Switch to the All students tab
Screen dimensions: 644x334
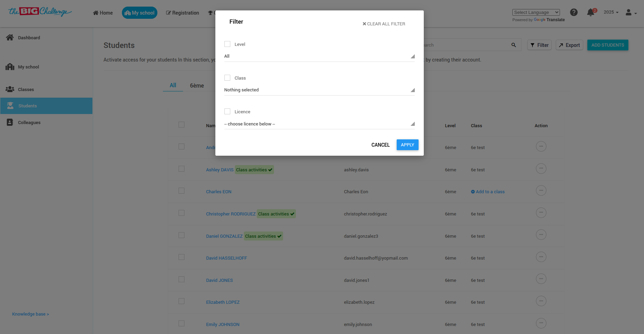click(173, 85)
